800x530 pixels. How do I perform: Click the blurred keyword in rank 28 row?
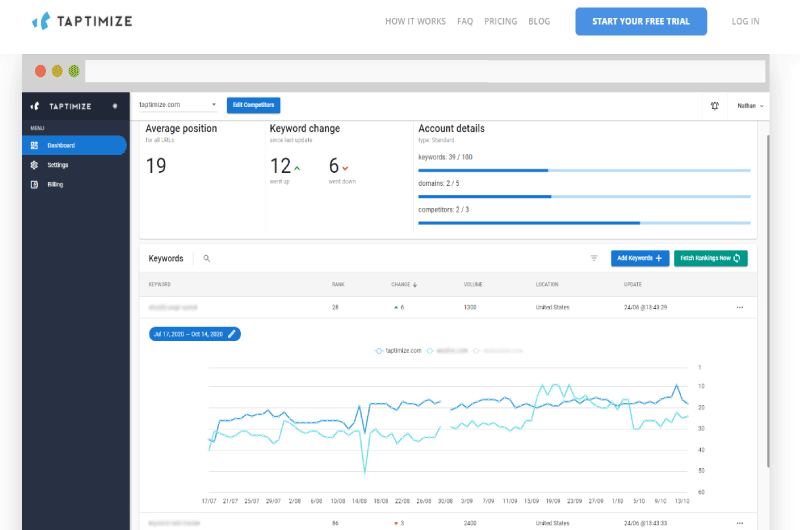(x=172, y=307)
